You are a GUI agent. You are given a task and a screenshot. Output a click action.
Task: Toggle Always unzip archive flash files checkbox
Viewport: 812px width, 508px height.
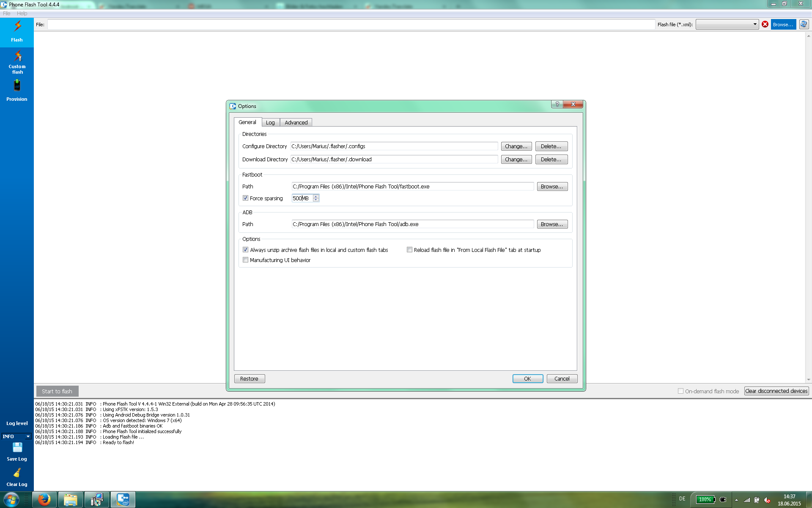coord(245,250)
